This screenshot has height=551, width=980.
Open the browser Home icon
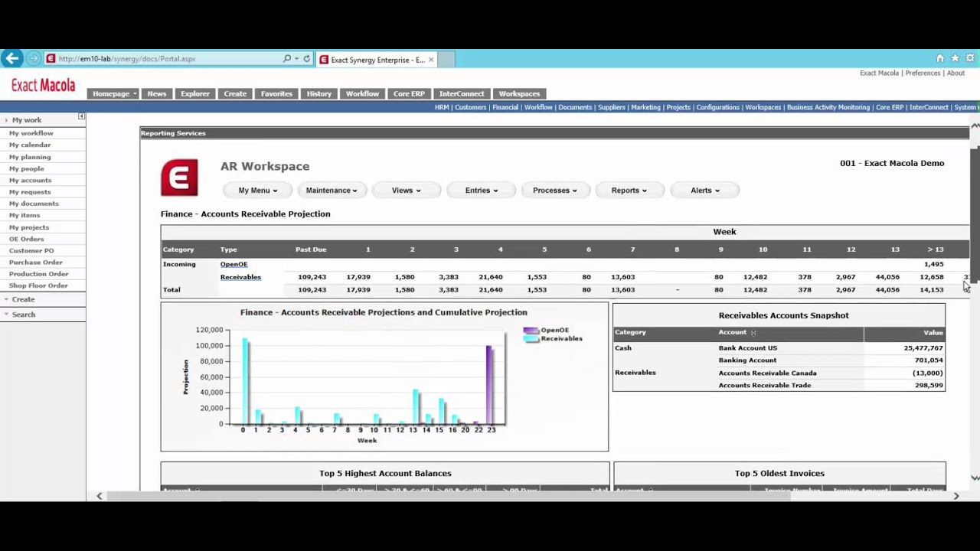point(940,58)
